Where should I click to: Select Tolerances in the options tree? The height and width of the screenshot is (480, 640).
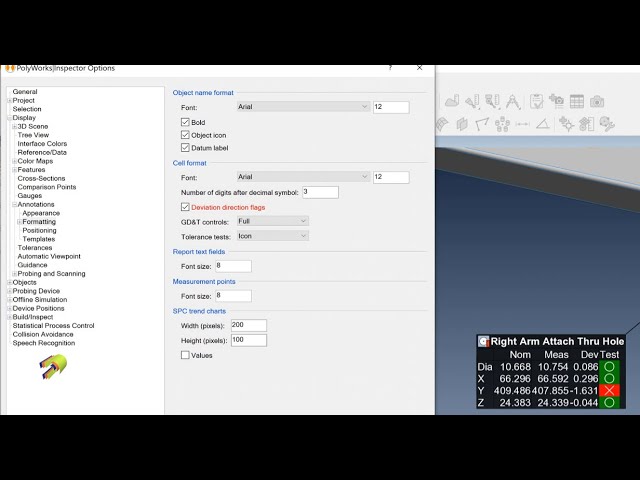click(35, 248)
